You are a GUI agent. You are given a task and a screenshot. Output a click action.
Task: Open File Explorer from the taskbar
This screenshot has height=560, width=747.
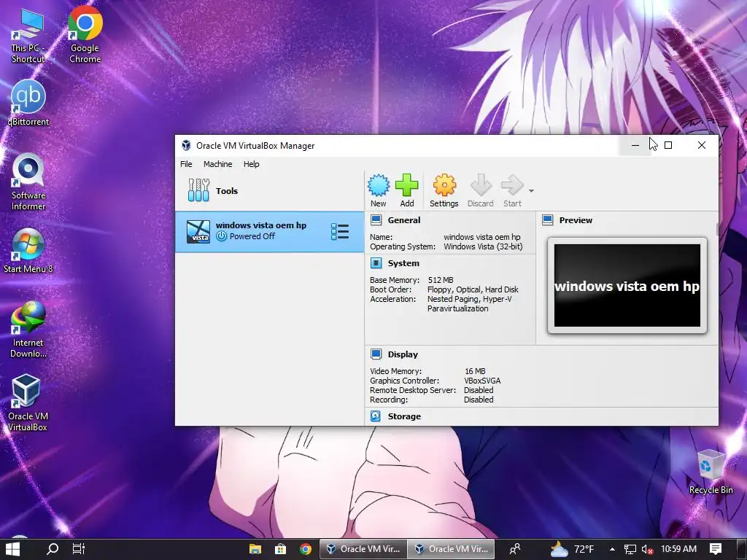[255, 549]
